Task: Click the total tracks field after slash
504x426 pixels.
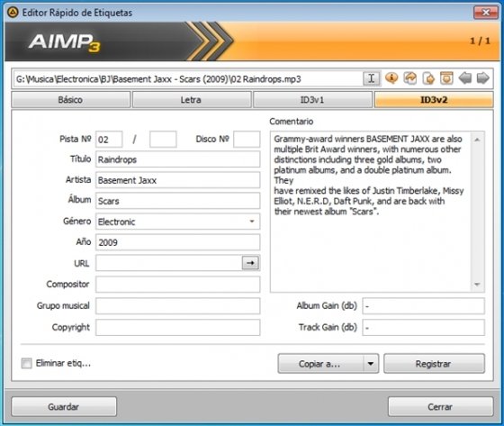Action: 163,140
